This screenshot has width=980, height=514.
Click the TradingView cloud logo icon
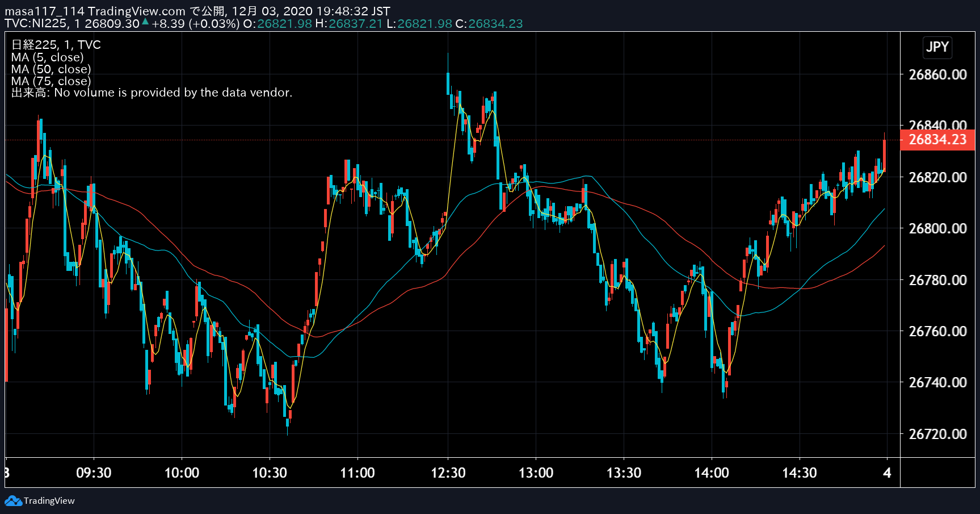tap(13, 501)
